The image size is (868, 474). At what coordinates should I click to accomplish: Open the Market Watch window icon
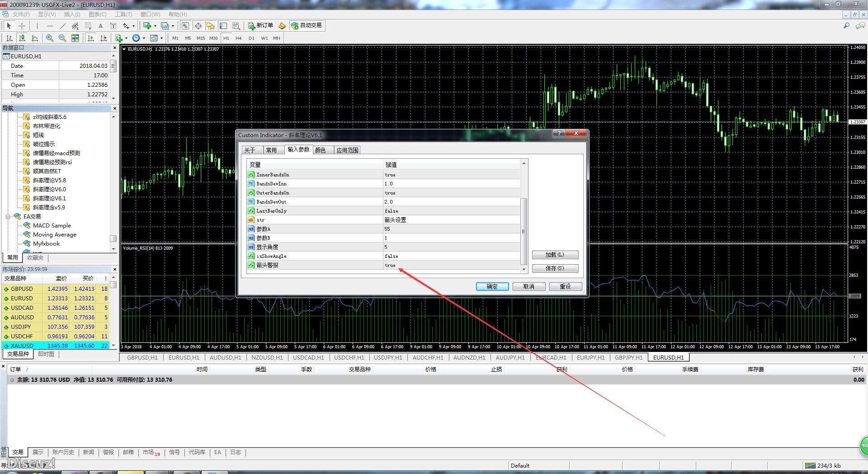[x=185, y=26]
